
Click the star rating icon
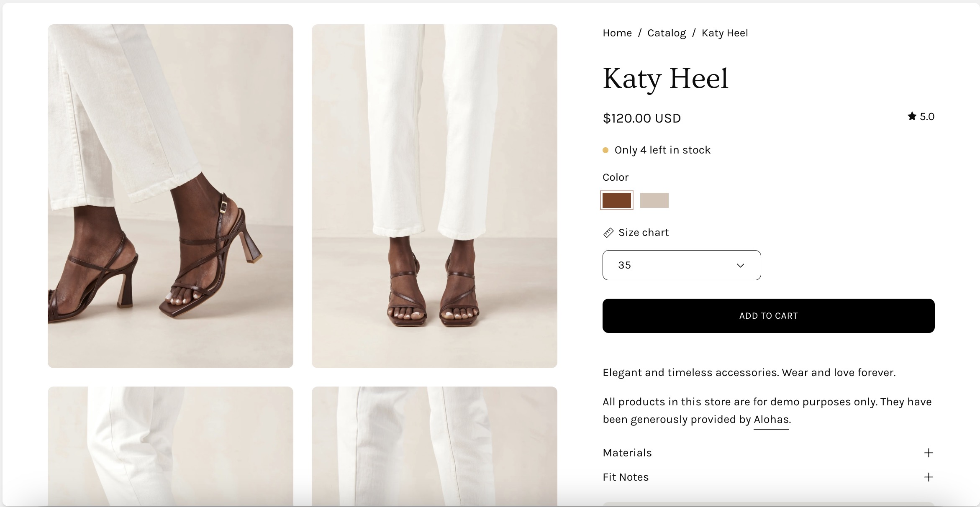(x=912, y=116)
